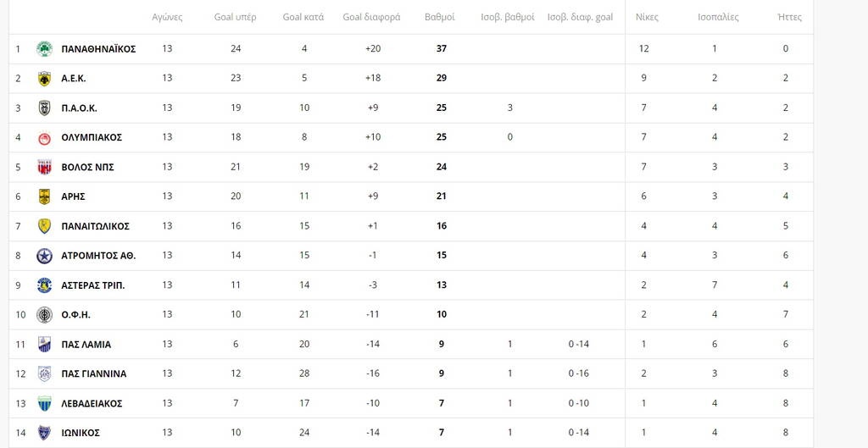Click the O.F.I. team logo
868x448 pixels.
pos(44,315)
